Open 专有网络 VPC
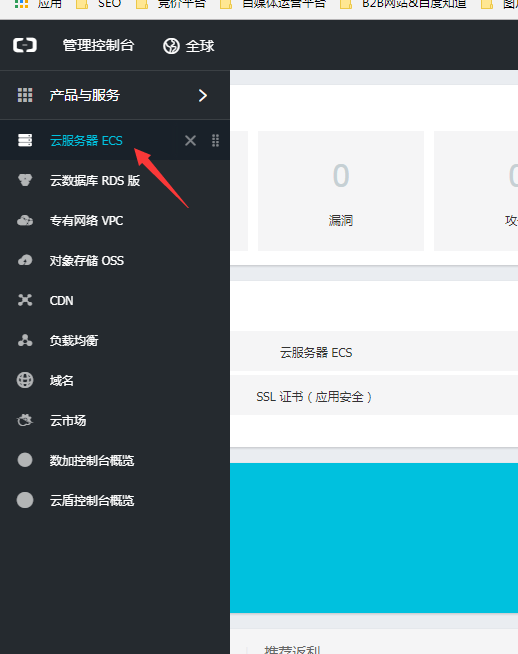 86,220
